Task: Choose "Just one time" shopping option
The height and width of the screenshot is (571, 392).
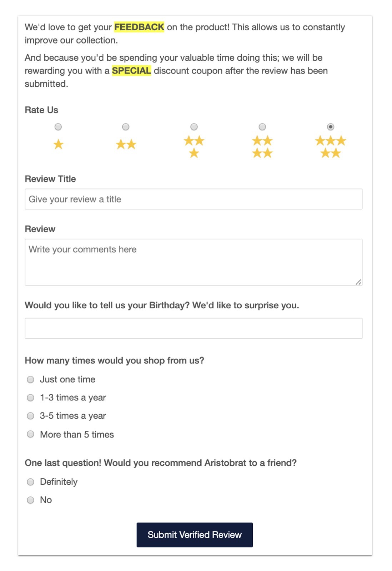Action: pos(31,379)
